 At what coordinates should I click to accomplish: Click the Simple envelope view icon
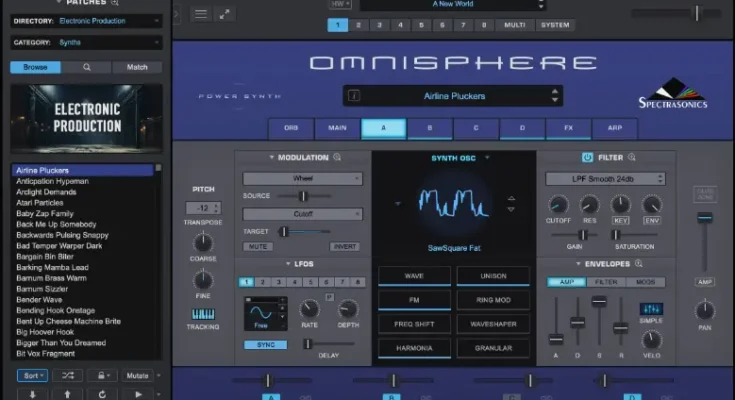[651, 310]
